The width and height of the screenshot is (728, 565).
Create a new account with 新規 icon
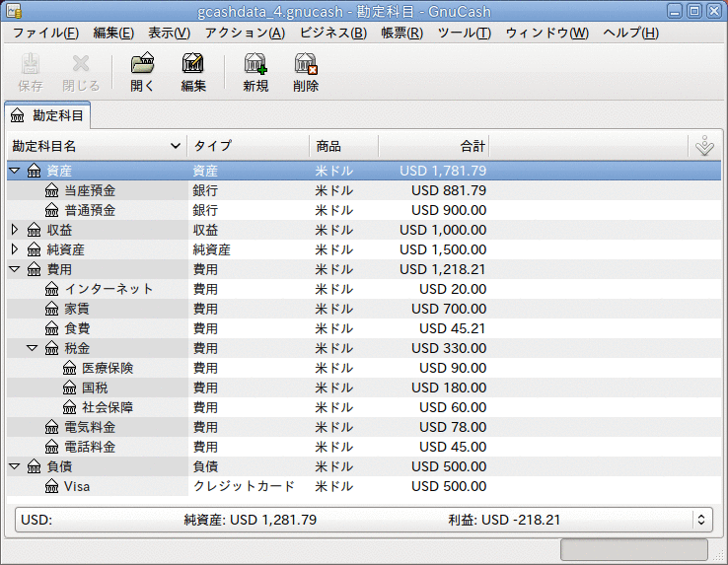pos(255,64)
